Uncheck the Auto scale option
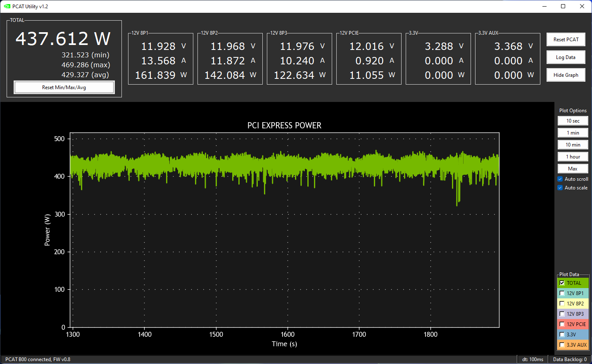Viewport: 592px width, 364px height. coord(560,188)
